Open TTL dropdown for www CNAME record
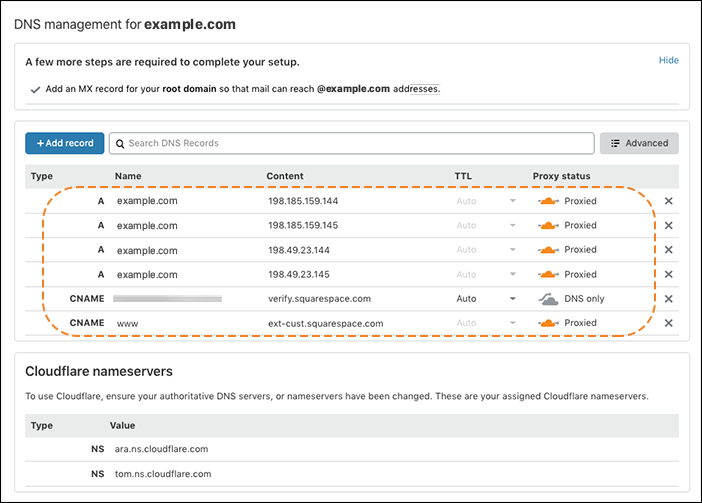Screen dimensions: 702x503 click(513, 323)
